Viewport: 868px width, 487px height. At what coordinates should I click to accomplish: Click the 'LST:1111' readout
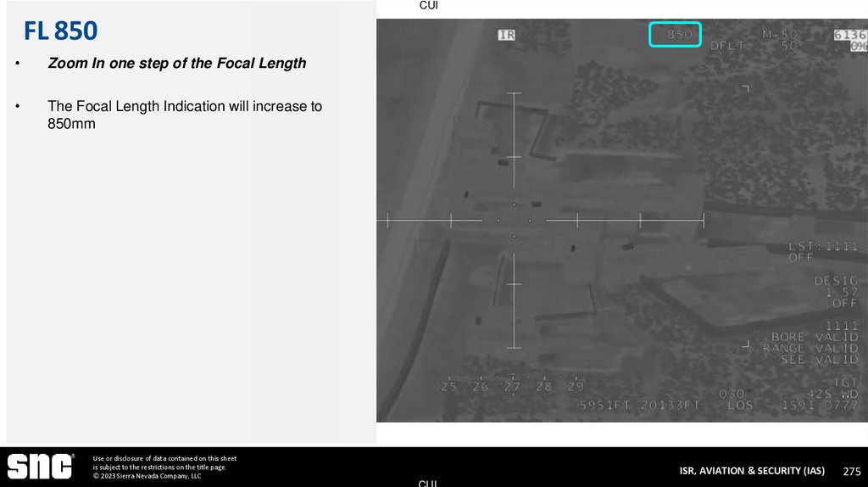pyautogui.click(x=823, y=246)
